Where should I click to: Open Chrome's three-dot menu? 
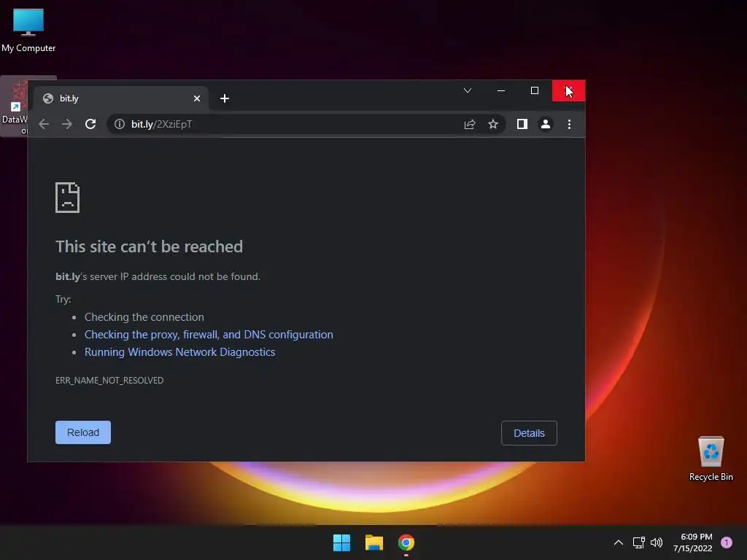569,124
